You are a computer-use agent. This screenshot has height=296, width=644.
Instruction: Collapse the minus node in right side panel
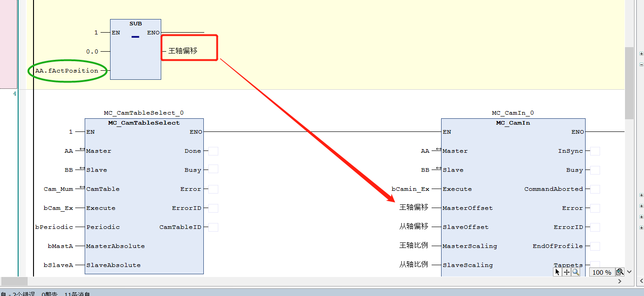click(x=641, y=65)
